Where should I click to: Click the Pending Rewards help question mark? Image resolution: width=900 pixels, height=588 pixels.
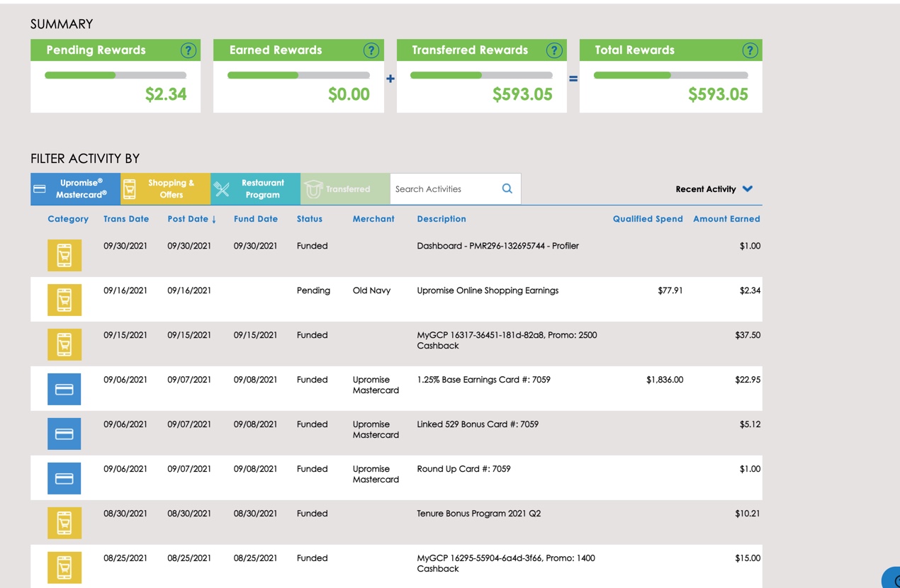(x=188, y=50)
